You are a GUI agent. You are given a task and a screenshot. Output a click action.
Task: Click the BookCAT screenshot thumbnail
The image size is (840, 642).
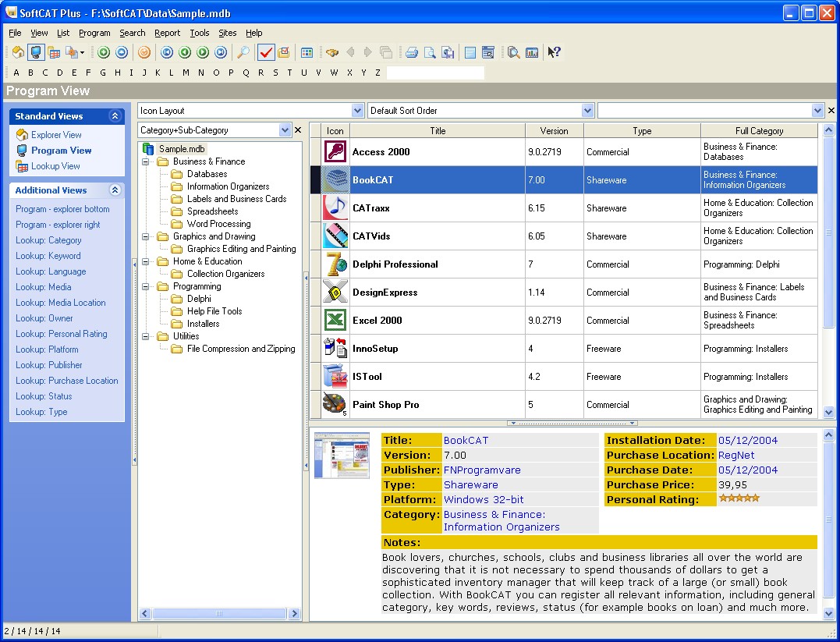(x=342, y=456)
